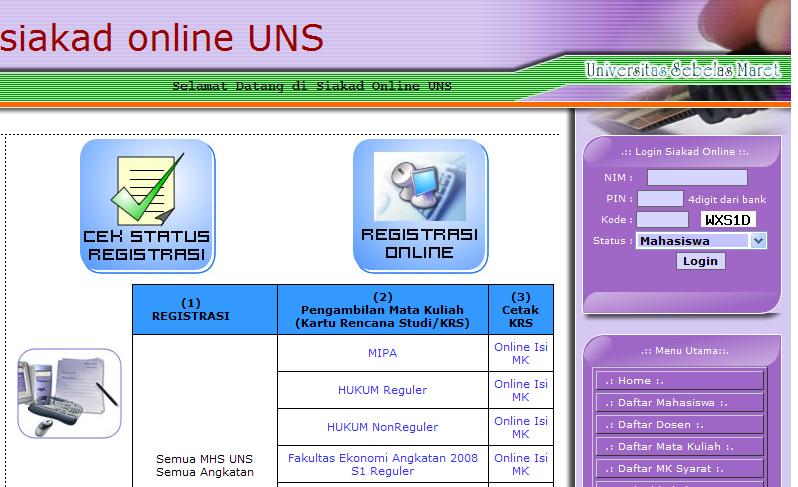Click Online Isi MK link in HUKUM NonReguler row
The height and width of the screenshot is (487, 798).
(x=521, y=427)
